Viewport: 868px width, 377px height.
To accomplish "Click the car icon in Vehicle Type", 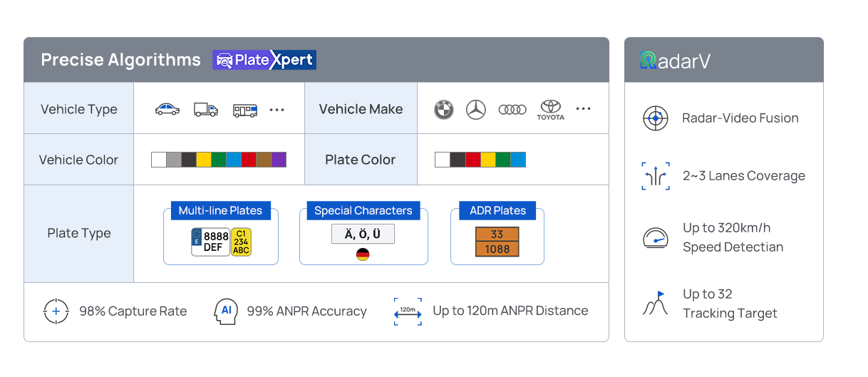I will 167,110.
